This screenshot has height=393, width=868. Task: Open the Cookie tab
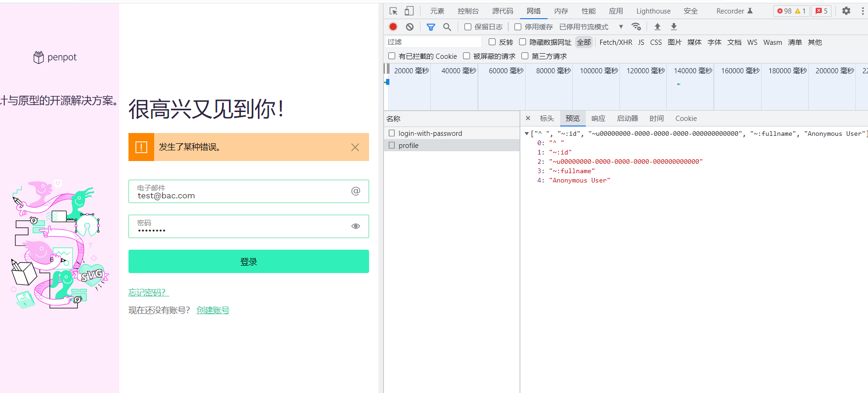click(686, 119)
